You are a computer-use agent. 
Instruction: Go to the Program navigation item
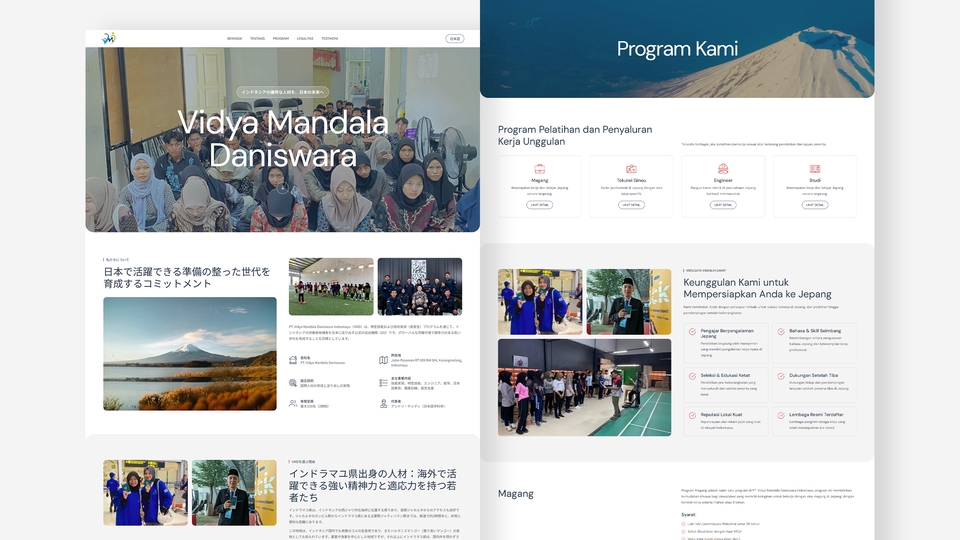pos(281,38)
